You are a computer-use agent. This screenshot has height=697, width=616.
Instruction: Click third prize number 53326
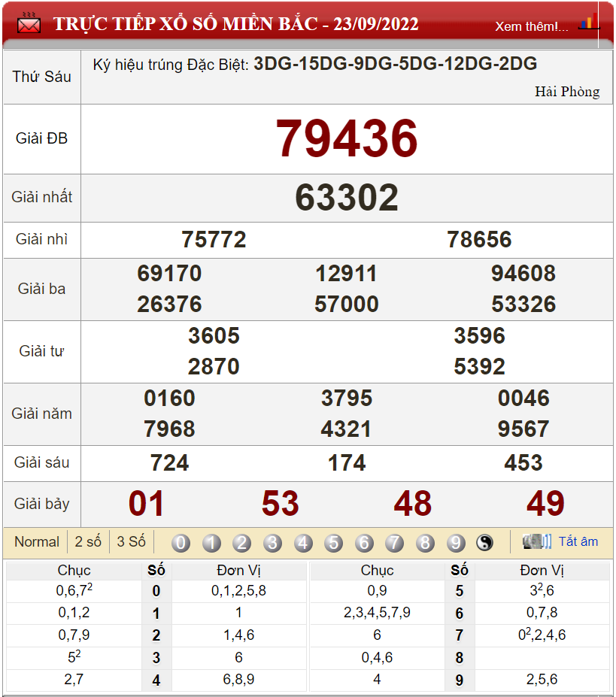[523, 305]
